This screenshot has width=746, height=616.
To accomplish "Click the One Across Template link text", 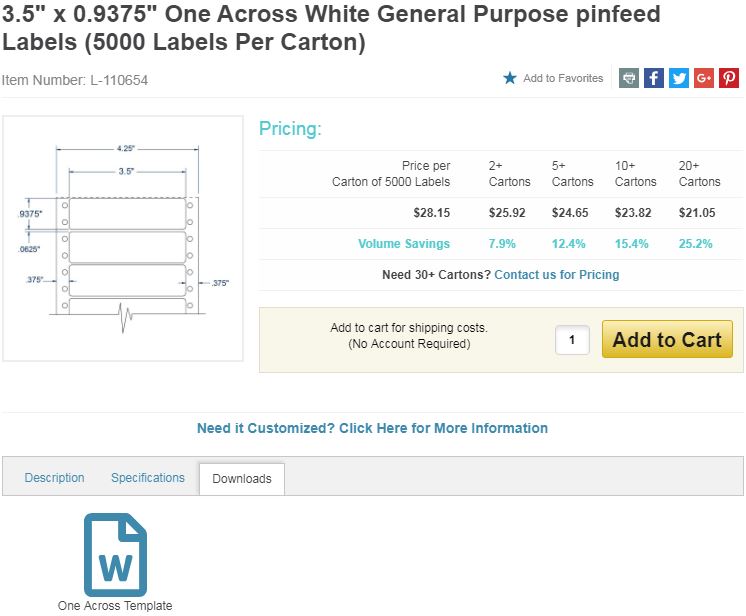I will 115,606.
